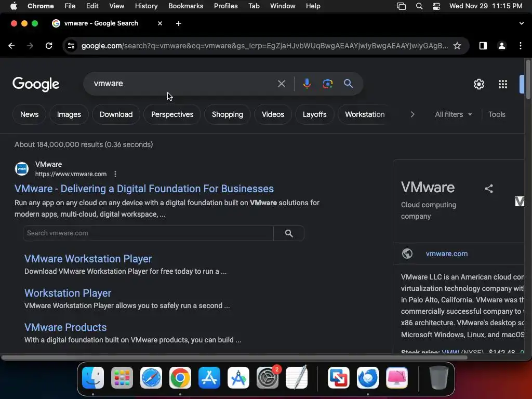This screenshot has height=399, width=532.
Task: Click the vmware.com site search button
Action: [x=289, y=233]
